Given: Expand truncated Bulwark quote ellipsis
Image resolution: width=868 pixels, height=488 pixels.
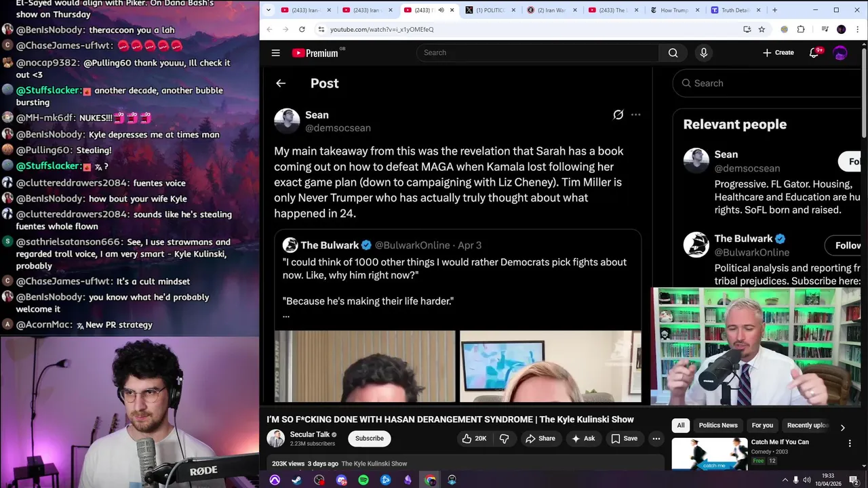Looking at the screenshot, I should (x=286, y=315).
